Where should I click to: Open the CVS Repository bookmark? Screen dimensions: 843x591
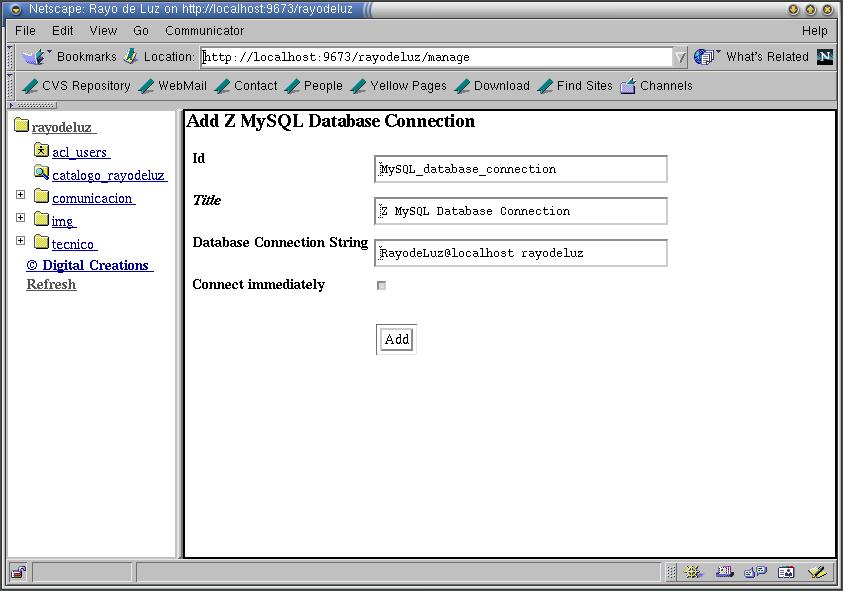tap(77, 86)
